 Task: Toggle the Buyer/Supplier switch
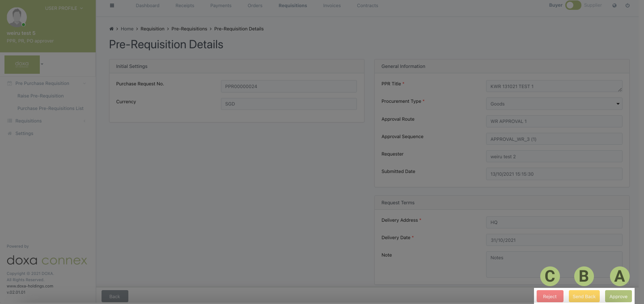tap(573, 5)
